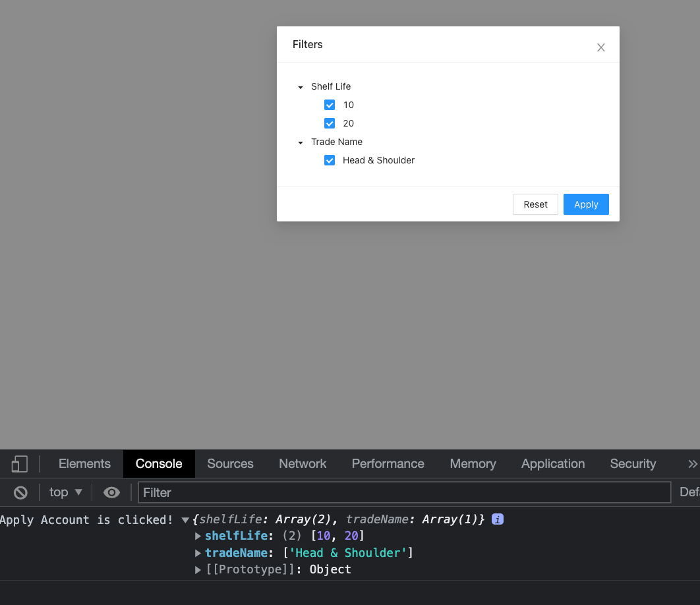Uncheck the 20 shelf life checkbox

(x=330, y=123)
